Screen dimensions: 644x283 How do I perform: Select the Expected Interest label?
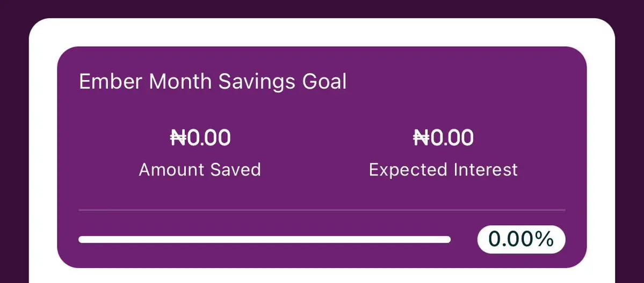tap(443, 170)
